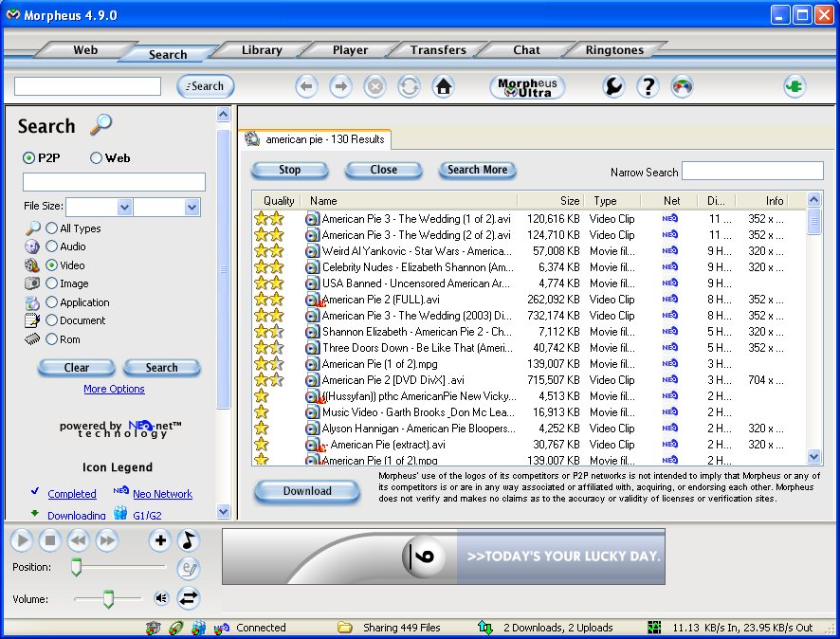Click the fast-forward button in player
Viewport: 840px width, 639px height.
pyautogui.click(x=107, y=540)
